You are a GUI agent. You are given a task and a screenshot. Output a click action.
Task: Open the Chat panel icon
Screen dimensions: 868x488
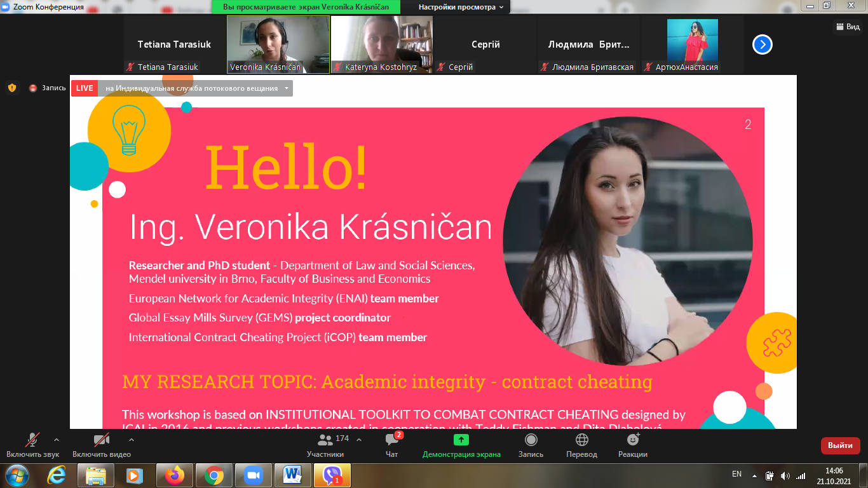pyautogui.click(x=392, y=440)
